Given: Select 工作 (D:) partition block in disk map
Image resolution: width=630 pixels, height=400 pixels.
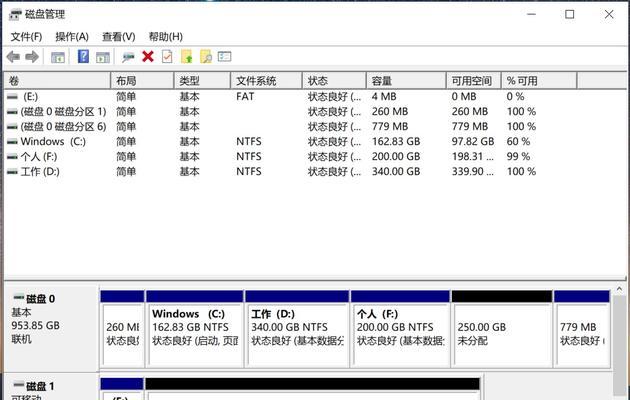Looking at the screenshot, I should coord(297,329).
